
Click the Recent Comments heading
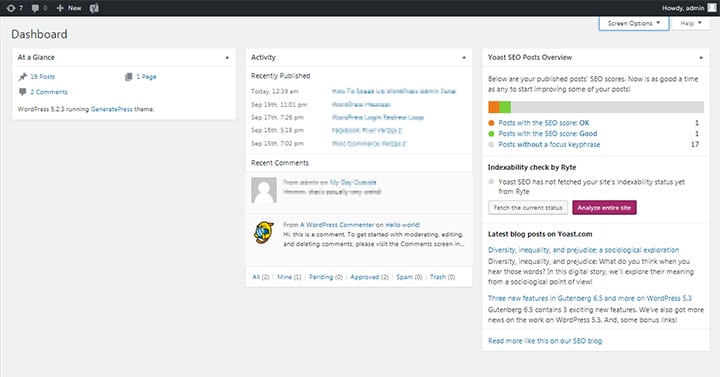(280, 163)
